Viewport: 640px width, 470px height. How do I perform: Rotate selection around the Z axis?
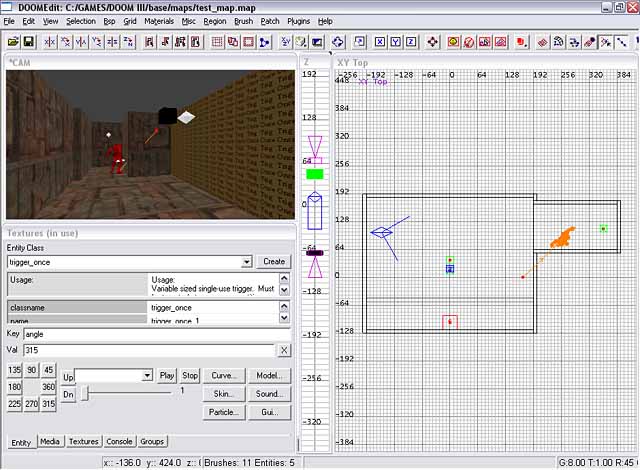128,42
